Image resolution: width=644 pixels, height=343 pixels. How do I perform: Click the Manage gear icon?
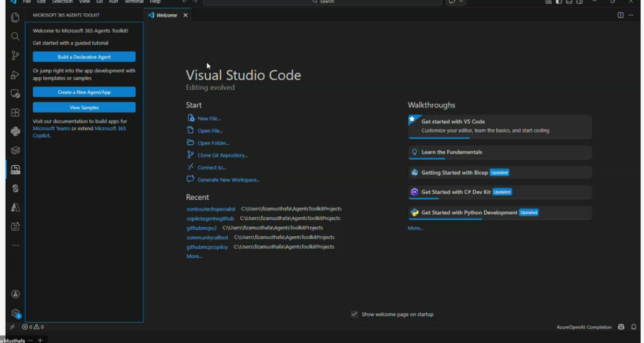click(15, 313)
